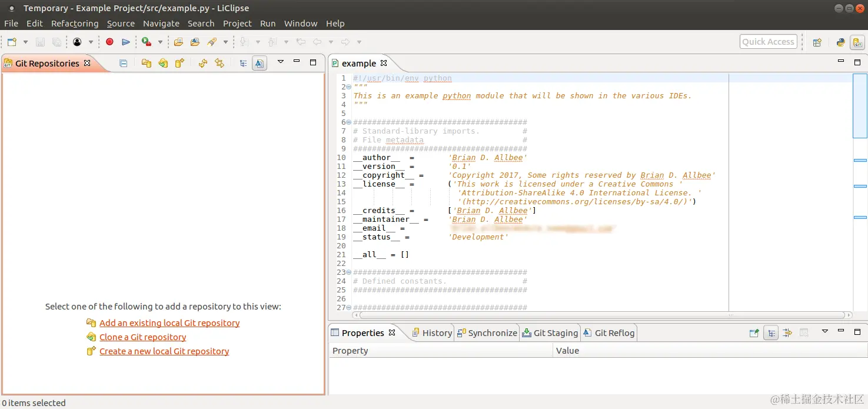Image resolution: width=868 pixels, height=409 pixels.
Task: Minimize the Git Repositories view
Action: coord(297,62)
